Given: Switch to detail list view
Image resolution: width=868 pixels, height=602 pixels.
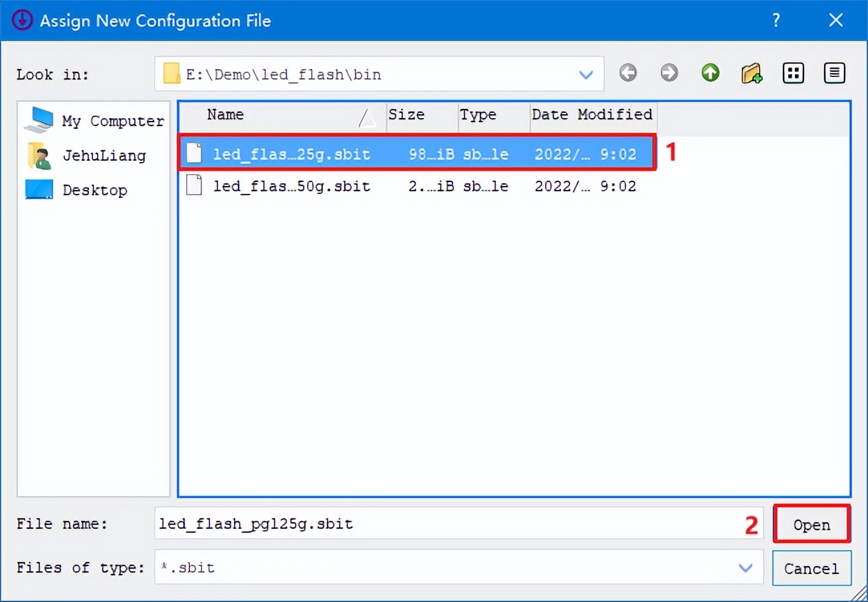Looking at the screenshot, I should (x=834, y=73).
